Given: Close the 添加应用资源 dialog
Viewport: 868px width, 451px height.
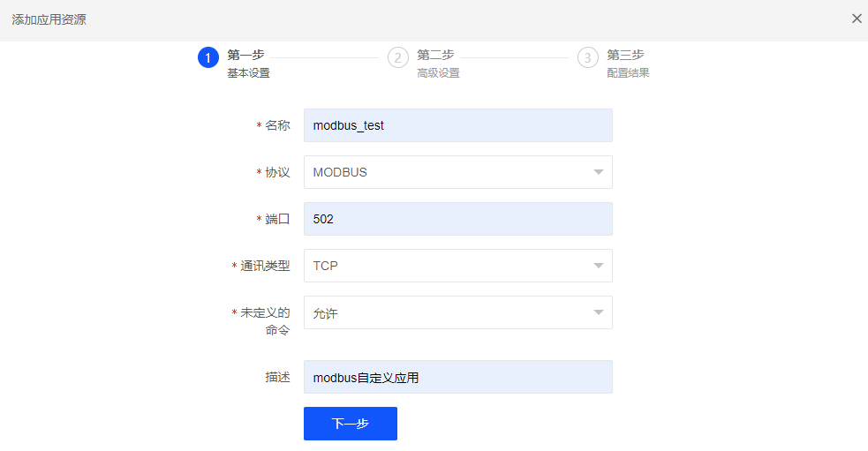Looking at the screenshot, I should tap(857, 19).
